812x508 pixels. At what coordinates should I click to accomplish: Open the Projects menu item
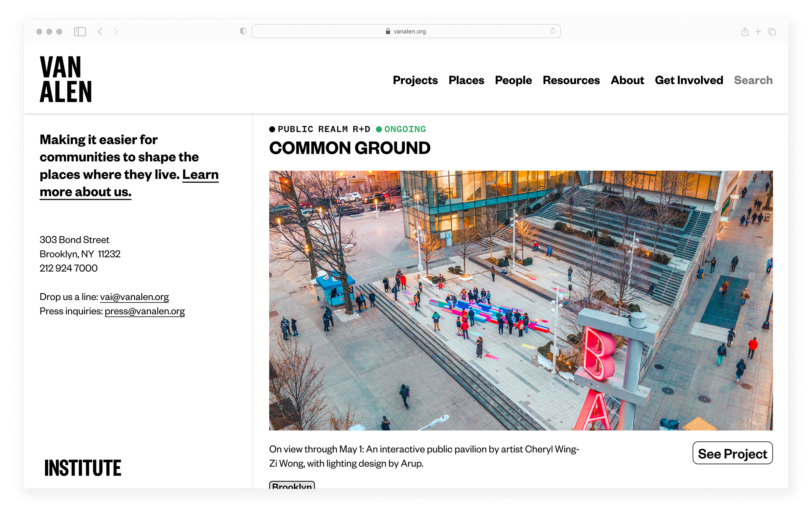click(415, 80)
